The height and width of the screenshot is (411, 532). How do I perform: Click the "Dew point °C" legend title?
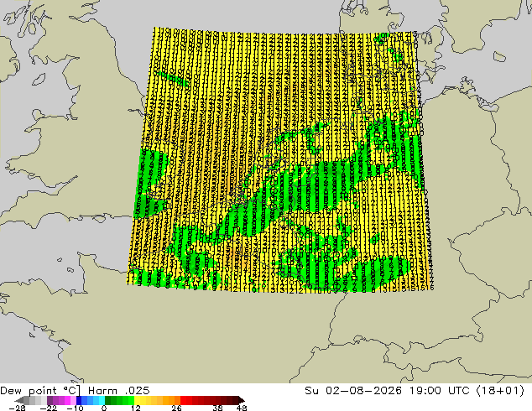pyautogui.click(x=40, y=391)
